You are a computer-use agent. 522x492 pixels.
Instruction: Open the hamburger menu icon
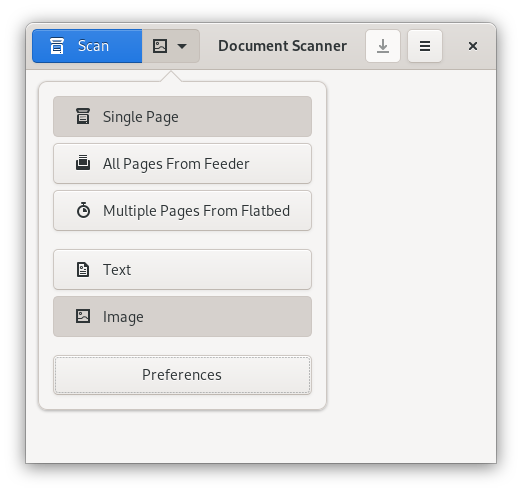[425, 46]
